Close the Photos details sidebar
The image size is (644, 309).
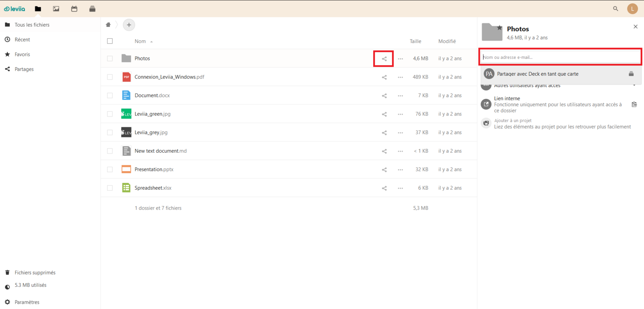coord(636,27)
